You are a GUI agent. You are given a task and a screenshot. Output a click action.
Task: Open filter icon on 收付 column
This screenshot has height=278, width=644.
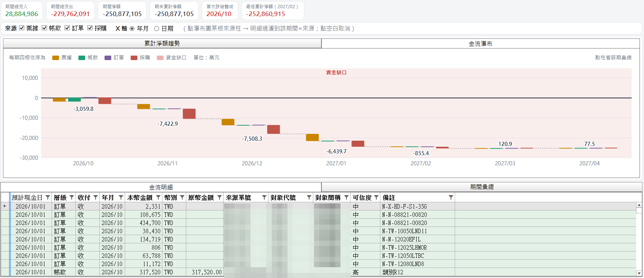96,197
